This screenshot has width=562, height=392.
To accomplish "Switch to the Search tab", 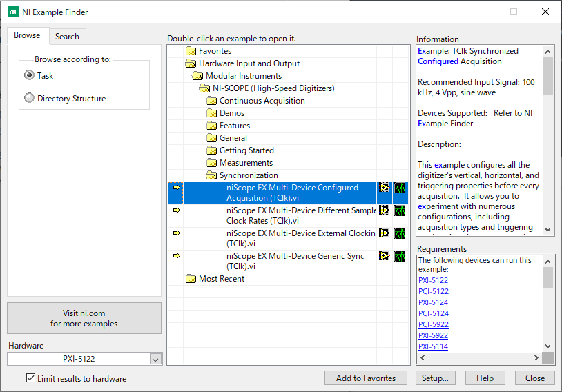I will [x=67, y=37].
